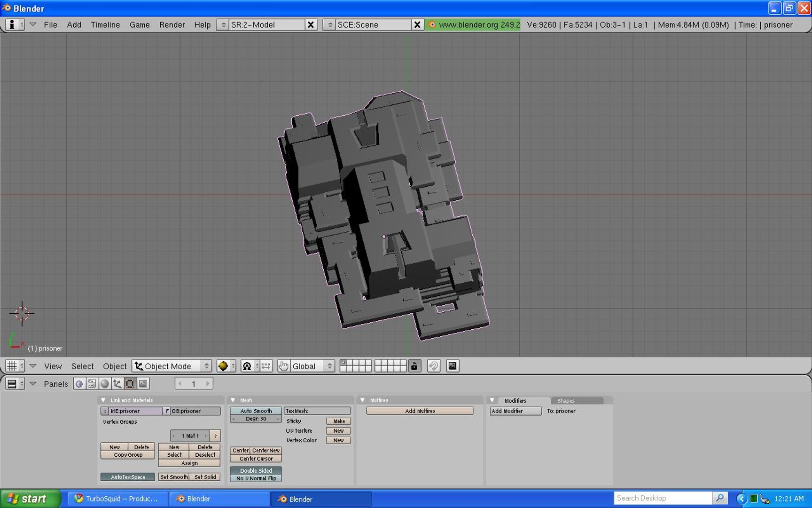Click the render this window image icon
This screenshot has height=508, width=812.
click(x=452, y=366)
